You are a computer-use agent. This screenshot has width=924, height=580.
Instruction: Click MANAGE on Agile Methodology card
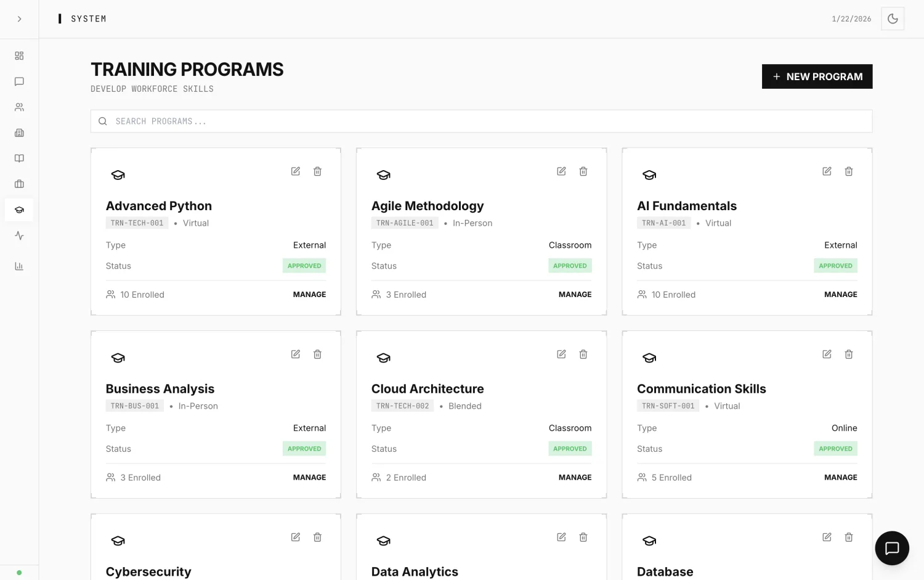[x=575, y=295]
